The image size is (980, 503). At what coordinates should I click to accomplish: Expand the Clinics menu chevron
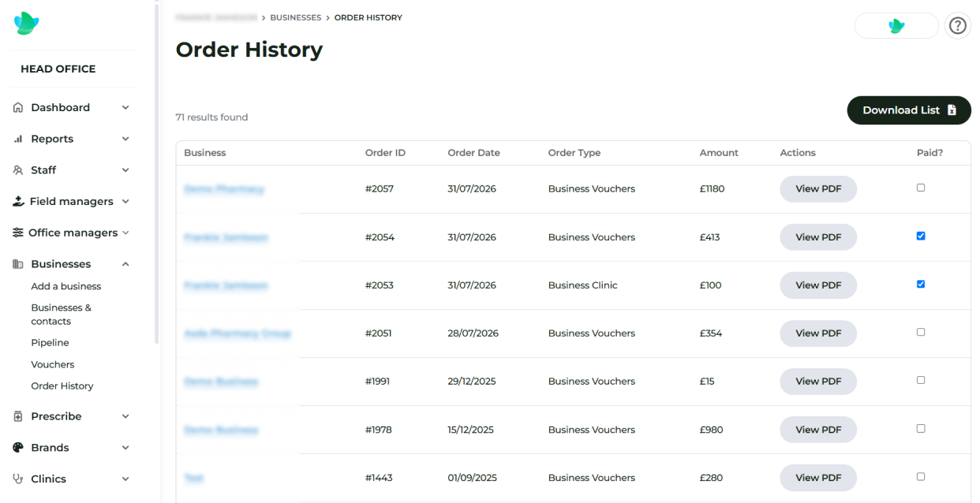click(125, 479)
